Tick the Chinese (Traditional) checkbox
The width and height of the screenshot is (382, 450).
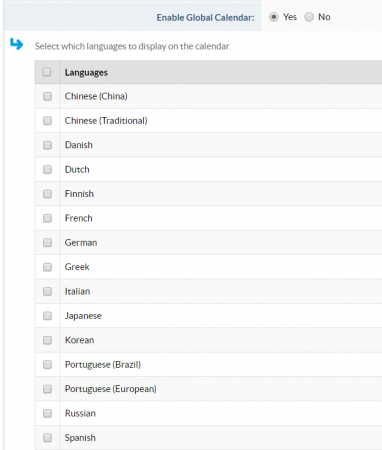47,121
